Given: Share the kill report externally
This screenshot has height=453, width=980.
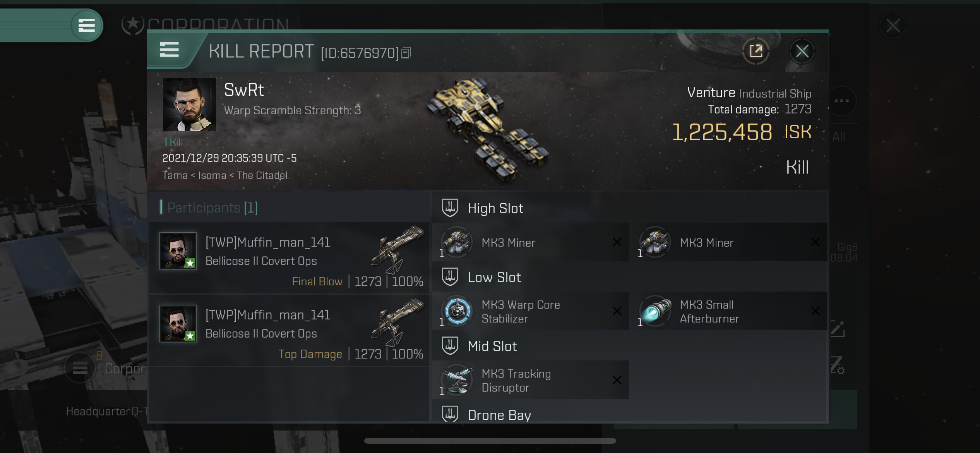Looking at the screenshot, I should pos(756,51).
